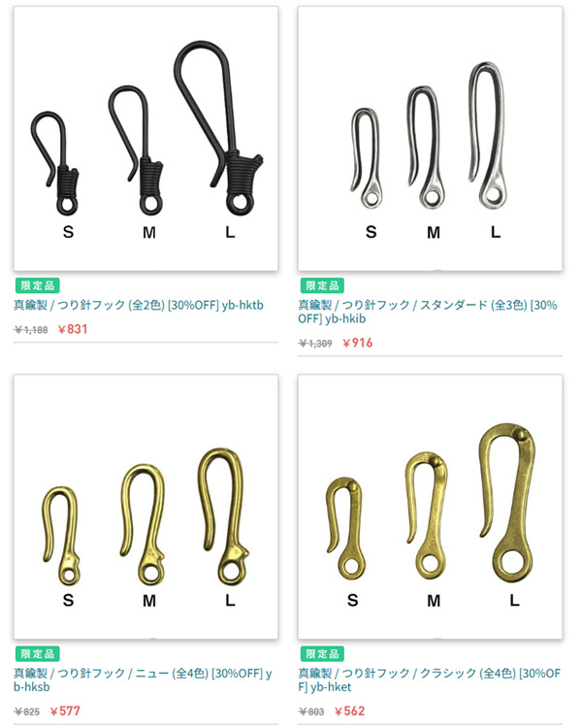Click the 限定品 badge above yb-hktb
The width and height of the screenshot is (582, 728).
tap(38, 285)
